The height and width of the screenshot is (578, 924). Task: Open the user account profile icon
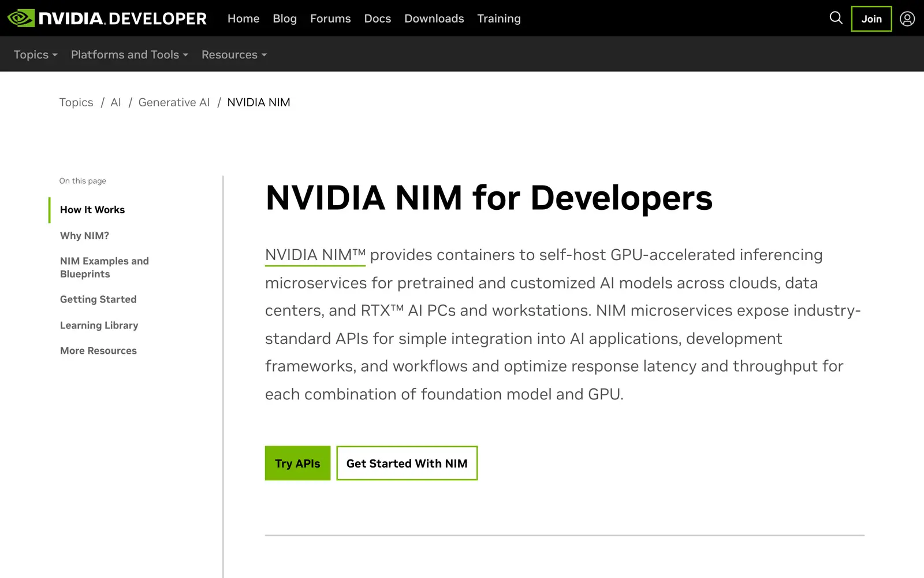click(907, 18)
